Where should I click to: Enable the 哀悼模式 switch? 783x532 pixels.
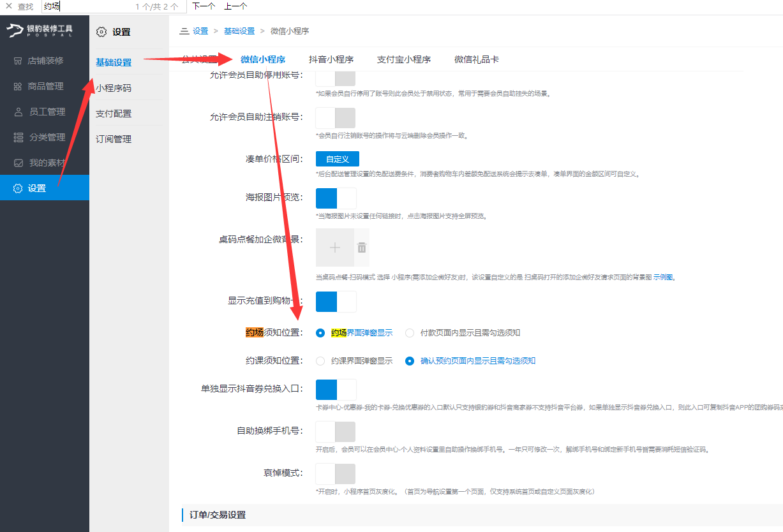click(x=335, y=473)
